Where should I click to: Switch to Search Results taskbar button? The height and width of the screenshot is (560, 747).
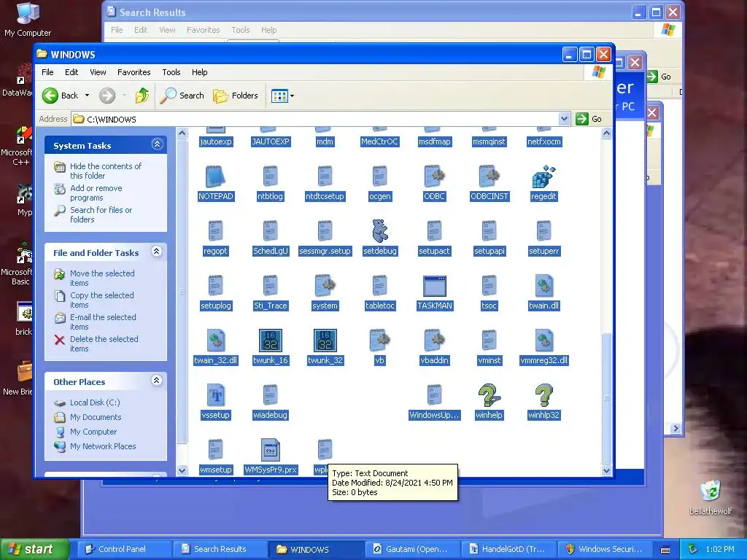pyautogui.click(x=220, y=549)
